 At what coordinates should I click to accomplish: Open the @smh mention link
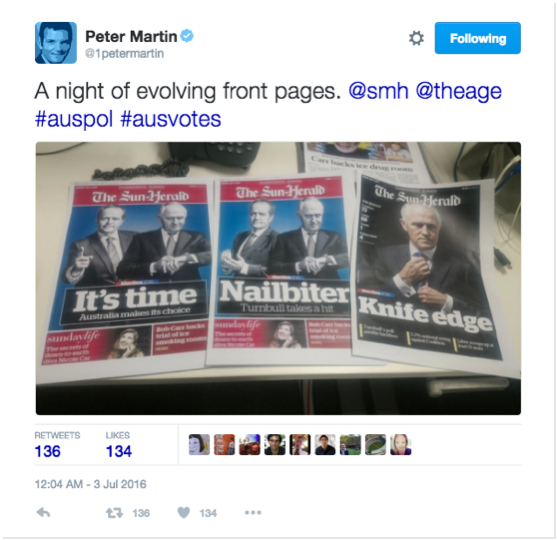click(x=378, y=91)
